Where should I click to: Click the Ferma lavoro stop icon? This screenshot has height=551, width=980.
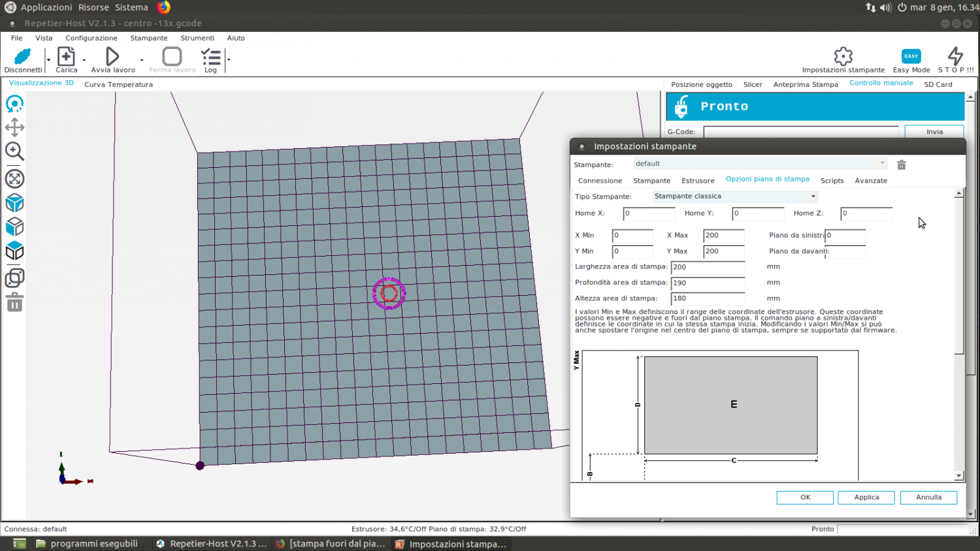(x=172, y=57)
